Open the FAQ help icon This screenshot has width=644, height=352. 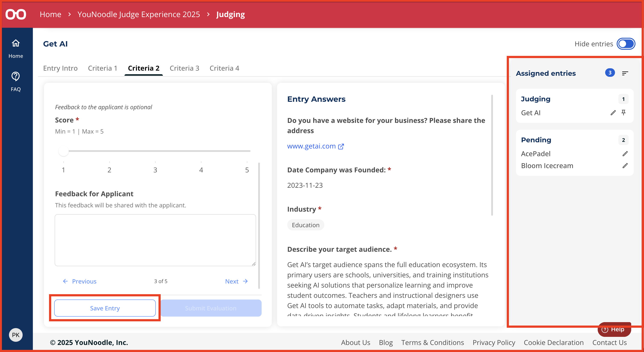[16, 77]
